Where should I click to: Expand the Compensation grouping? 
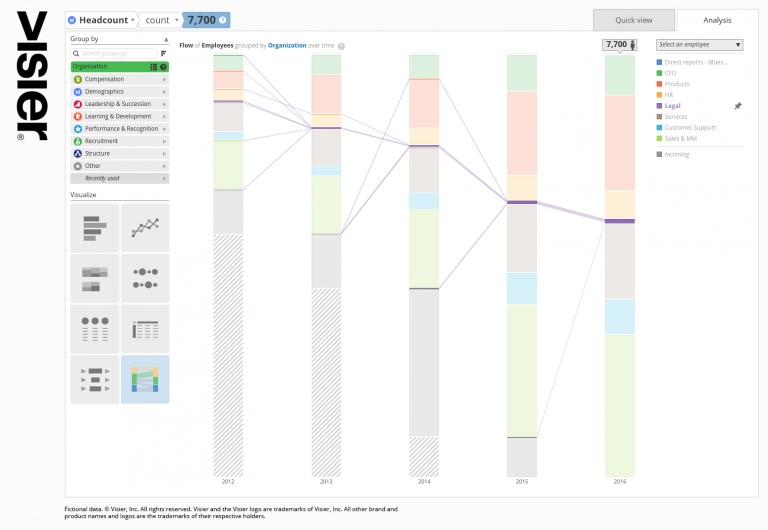coord(119,79)
